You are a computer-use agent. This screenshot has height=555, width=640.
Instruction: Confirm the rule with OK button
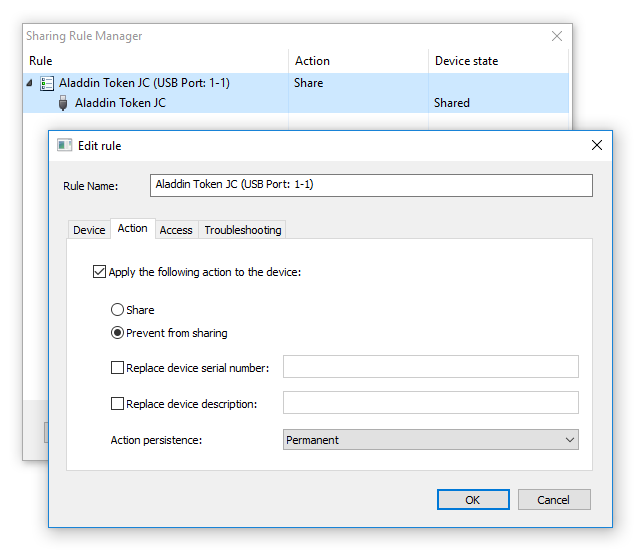(x=473, y=500)
